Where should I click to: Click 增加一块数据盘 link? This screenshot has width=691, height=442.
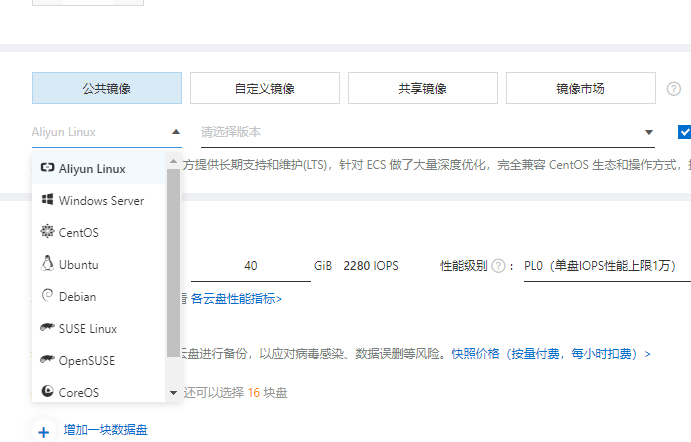(105, 430)
